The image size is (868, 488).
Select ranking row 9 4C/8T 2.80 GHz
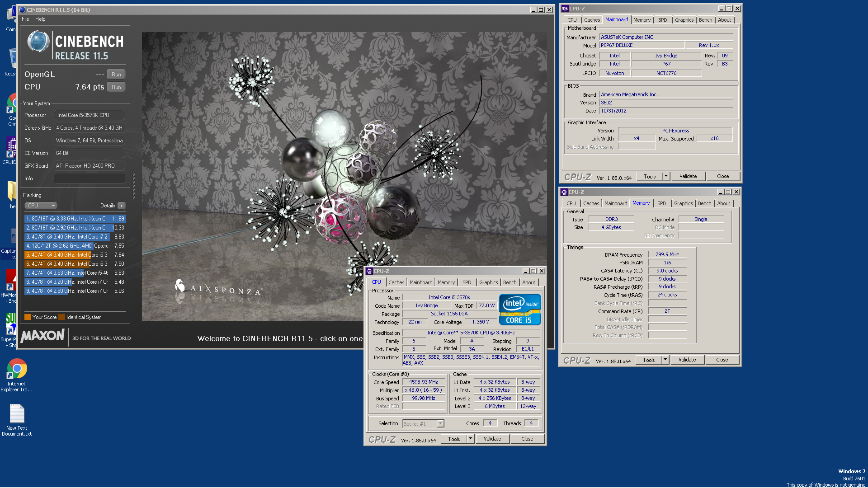(x=75, y=291)
